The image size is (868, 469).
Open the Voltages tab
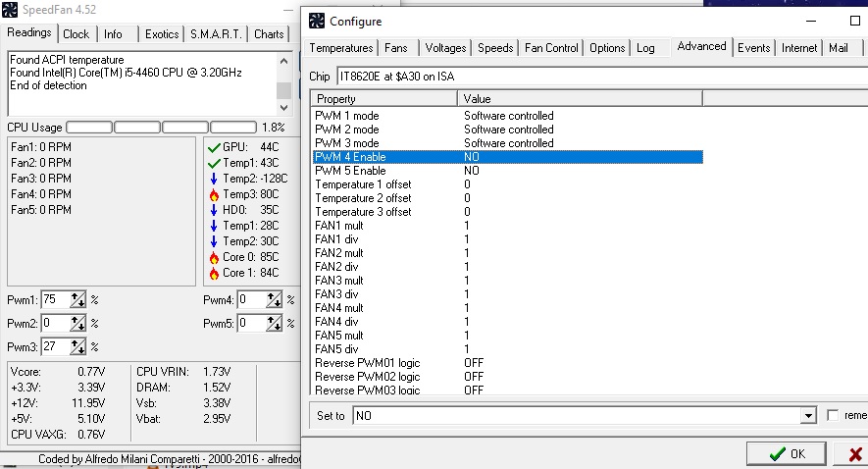click(445, 48)
